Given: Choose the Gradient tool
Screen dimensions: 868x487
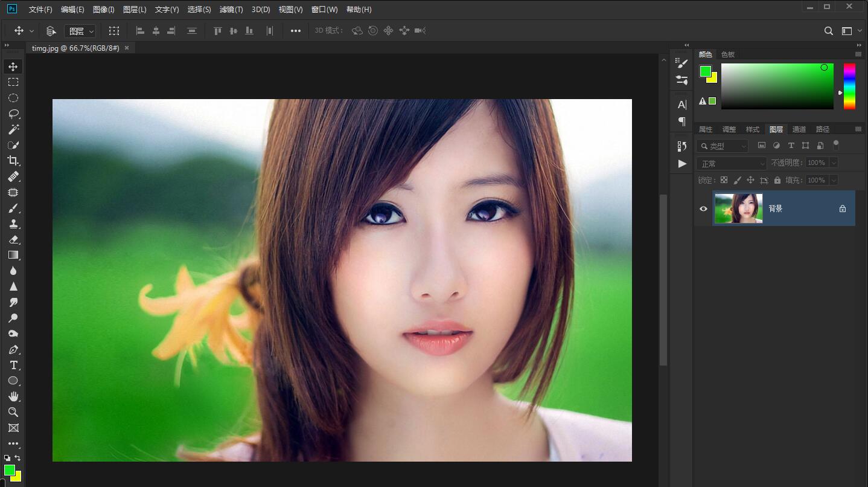Looking at the screenshot, I should [x=13, y=255].
